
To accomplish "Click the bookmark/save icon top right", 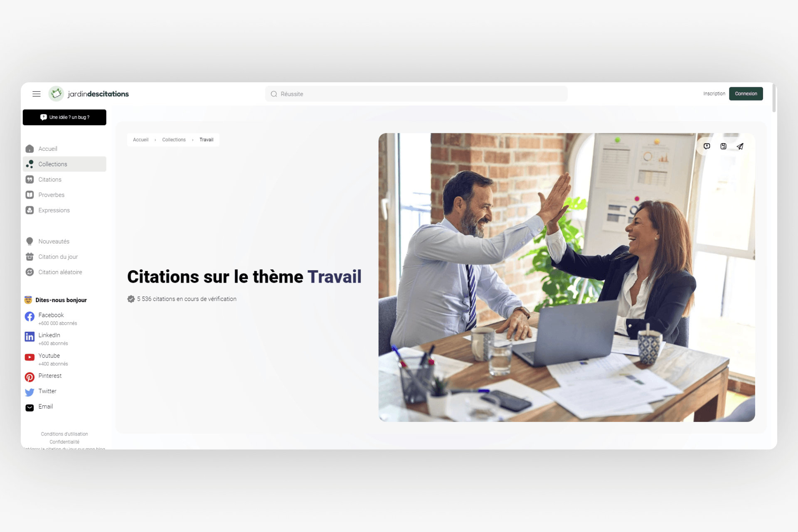I will 723,146.
